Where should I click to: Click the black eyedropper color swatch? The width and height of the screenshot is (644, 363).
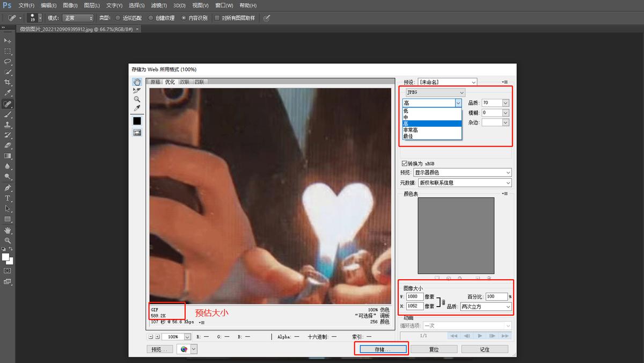(x=137, y=121)
